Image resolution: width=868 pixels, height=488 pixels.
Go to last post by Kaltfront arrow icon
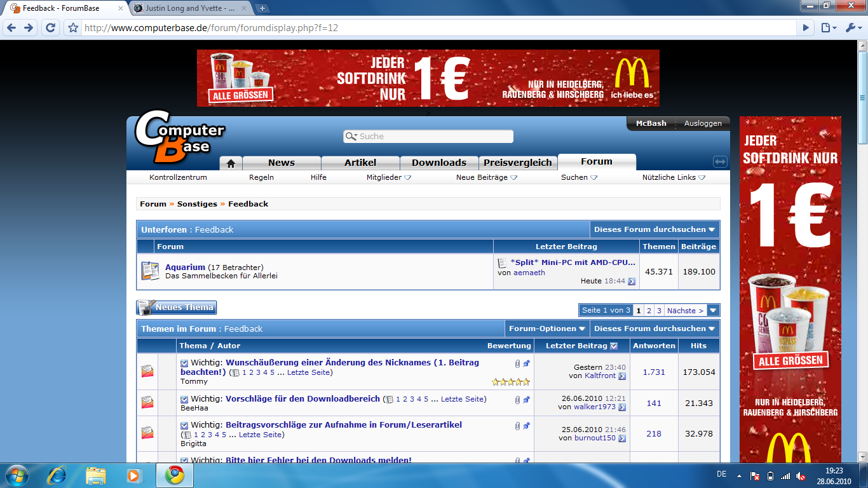click(622, 376)
